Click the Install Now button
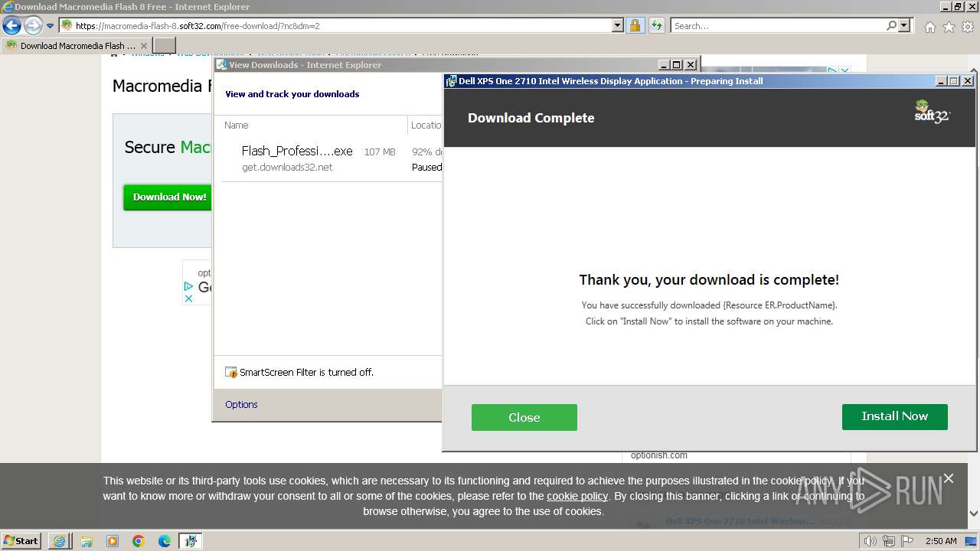Image resolution: width=980 pixels, height=551 pixels. pos(894,416)
